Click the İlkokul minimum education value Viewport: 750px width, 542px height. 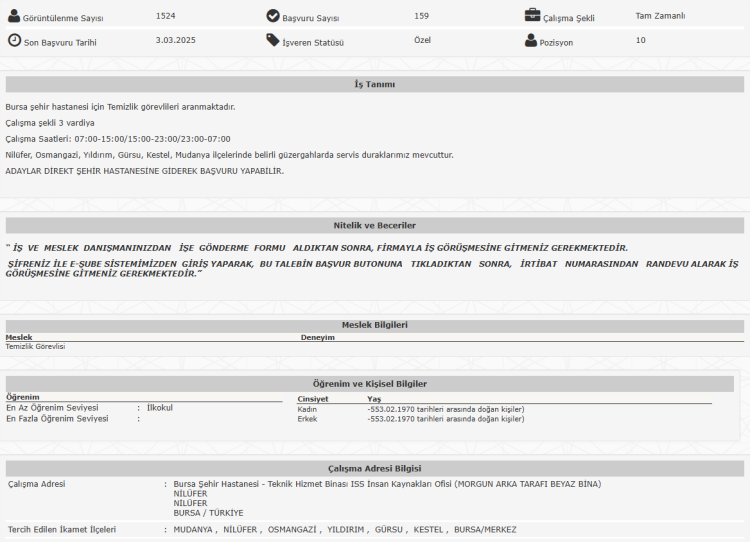coord(160,408)
